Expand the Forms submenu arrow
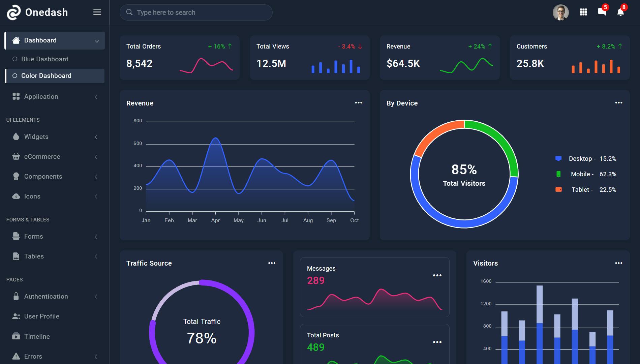 96,237
